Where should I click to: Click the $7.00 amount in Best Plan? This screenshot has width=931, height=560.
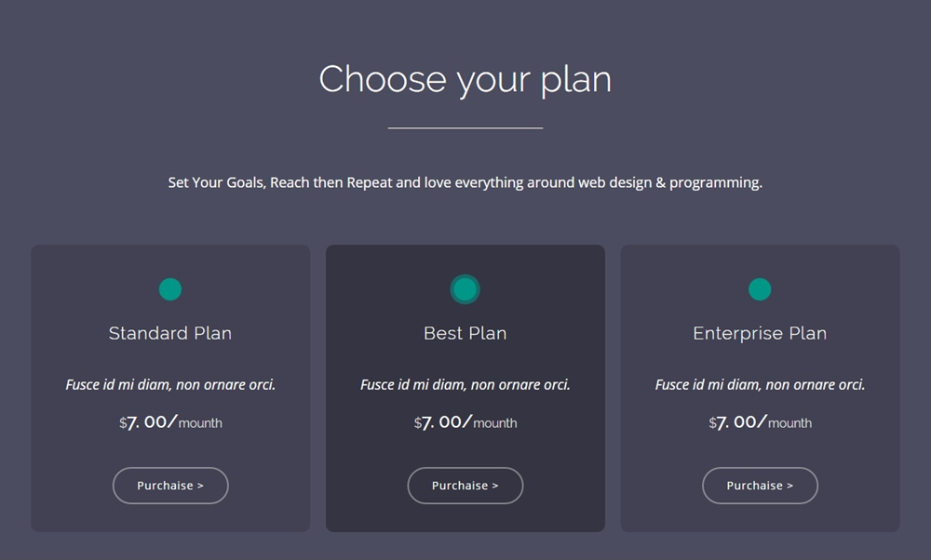tap(442, 422)
